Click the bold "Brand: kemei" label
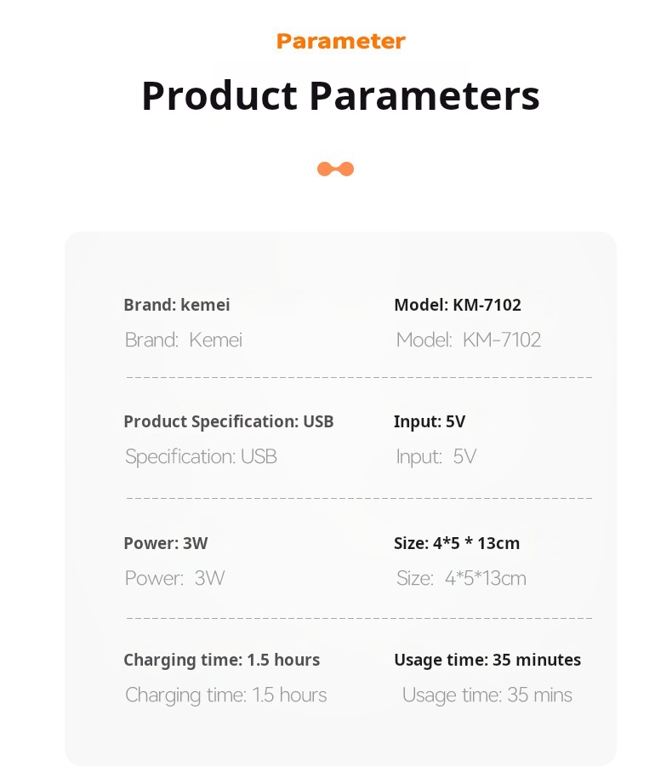This screenshot has width=672, height=784. pyautogui.click(x=177, y=305)
